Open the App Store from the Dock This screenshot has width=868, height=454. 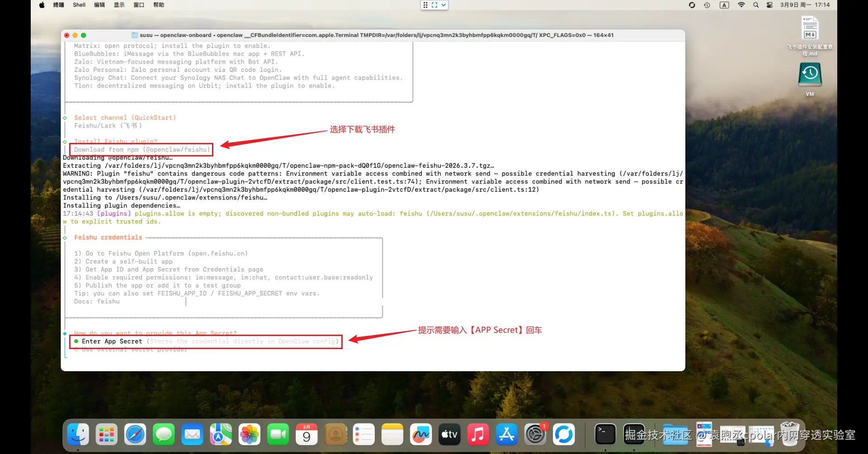(x=507, y=435)
